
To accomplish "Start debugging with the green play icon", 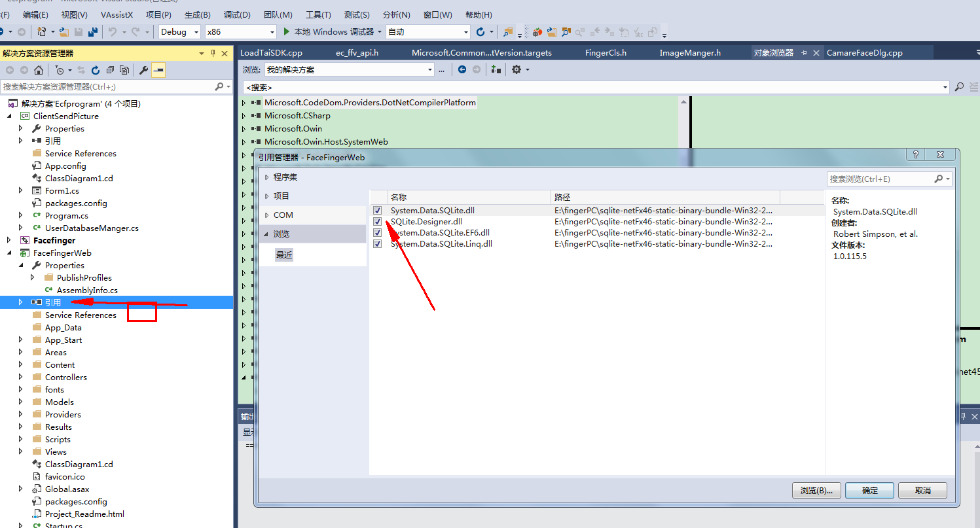I will (286, 31).
